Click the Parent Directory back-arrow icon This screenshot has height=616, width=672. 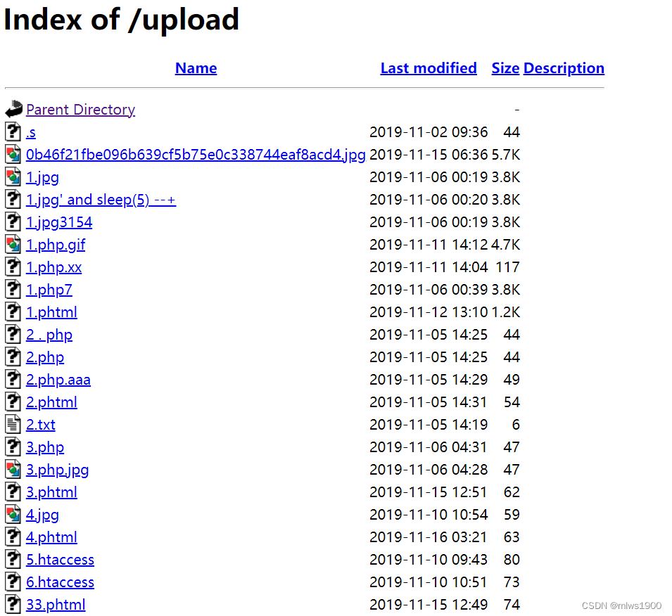(13, 109)
